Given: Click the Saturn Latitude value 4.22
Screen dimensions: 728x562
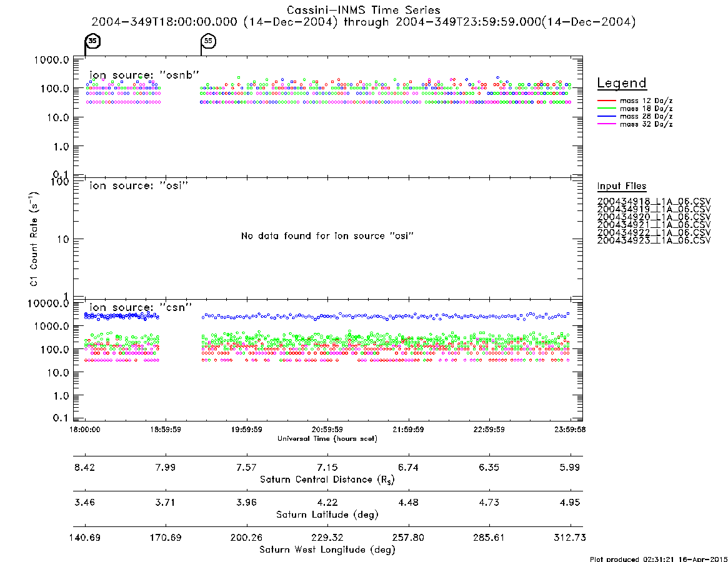Looking at the screenshot, I should (x=327, y=503).
